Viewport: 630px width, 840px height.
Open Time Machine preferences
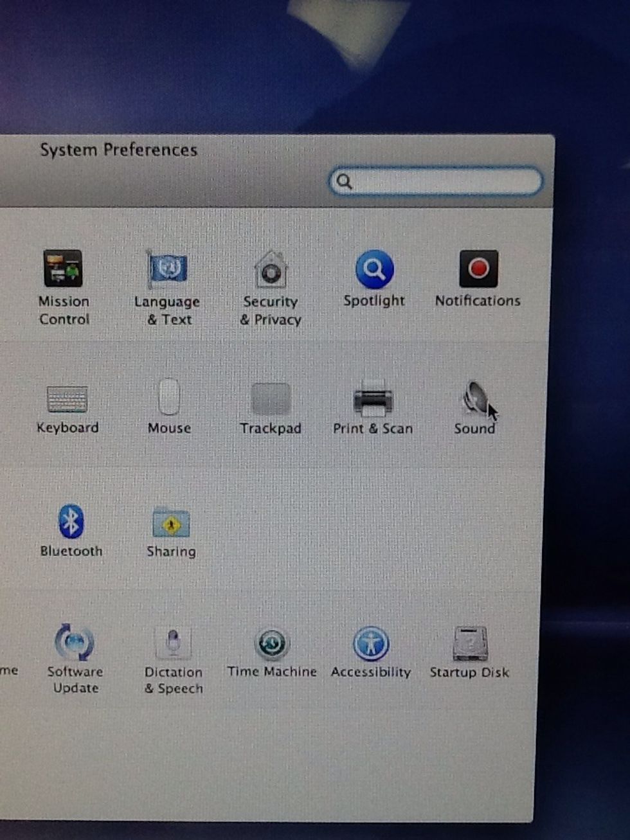pyautogui.click(x=272, y=644)
